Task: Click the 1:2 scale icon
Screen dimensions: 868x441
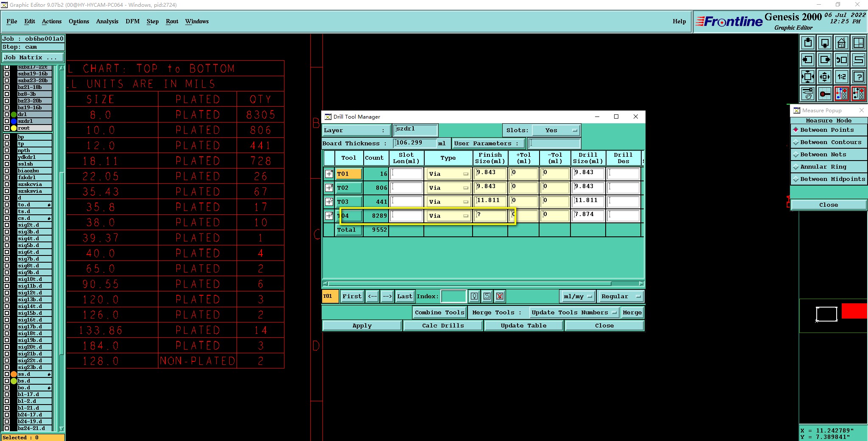Action: point(842,77)
